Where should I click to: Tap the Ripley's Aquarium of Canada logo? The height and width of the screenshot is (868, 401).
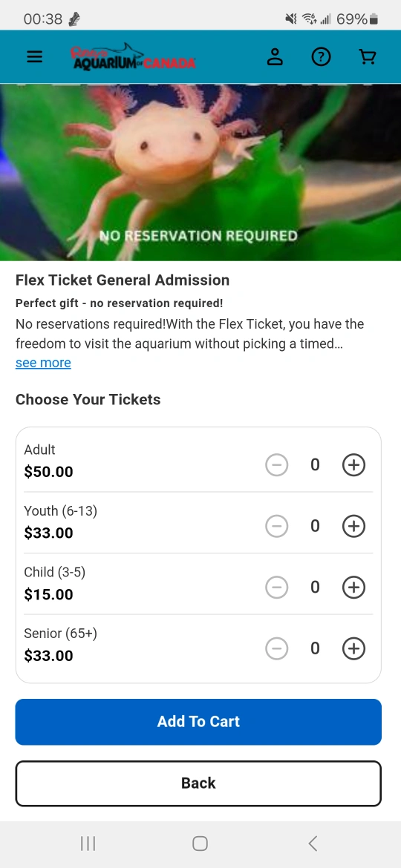tap(133, 57)
